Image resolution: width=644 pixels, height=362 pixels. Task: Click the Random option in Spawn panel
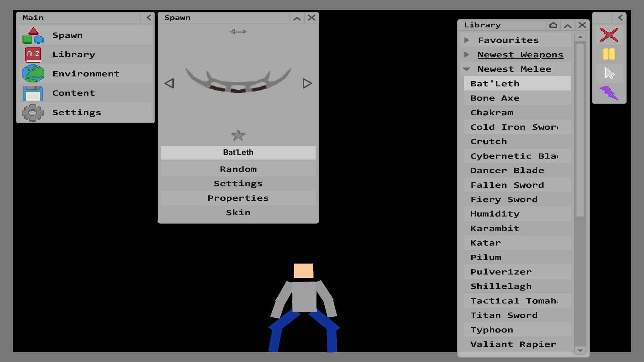click(238, 168)
